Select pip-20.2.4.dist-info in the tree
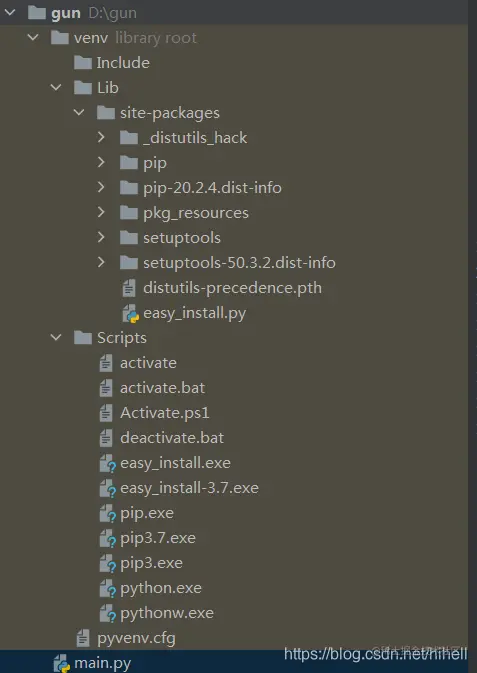This screenshot has height=673, width=477. pos(213,188)
